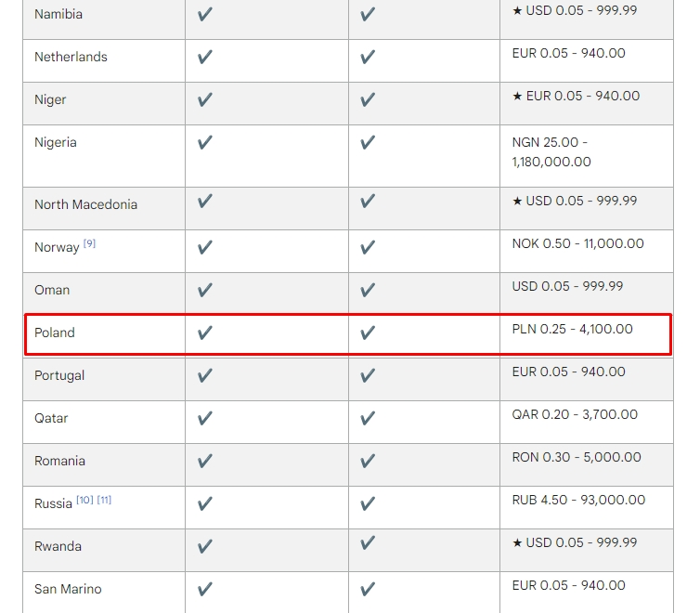Screen dimensions: 700x613
Task: Click first checkmark in the Portugal row
Action: click(205, 375)
